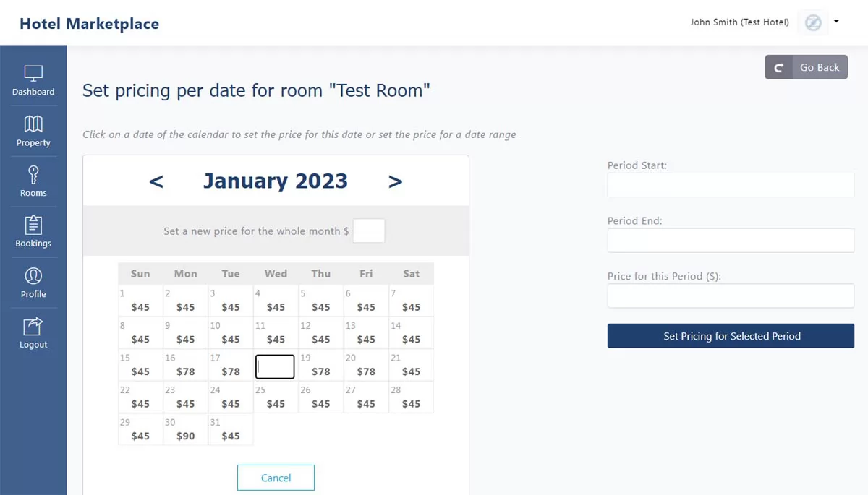This screenshot has height=495, width=868.
Task: Click the Period Start input field
Action: (731, 186)
